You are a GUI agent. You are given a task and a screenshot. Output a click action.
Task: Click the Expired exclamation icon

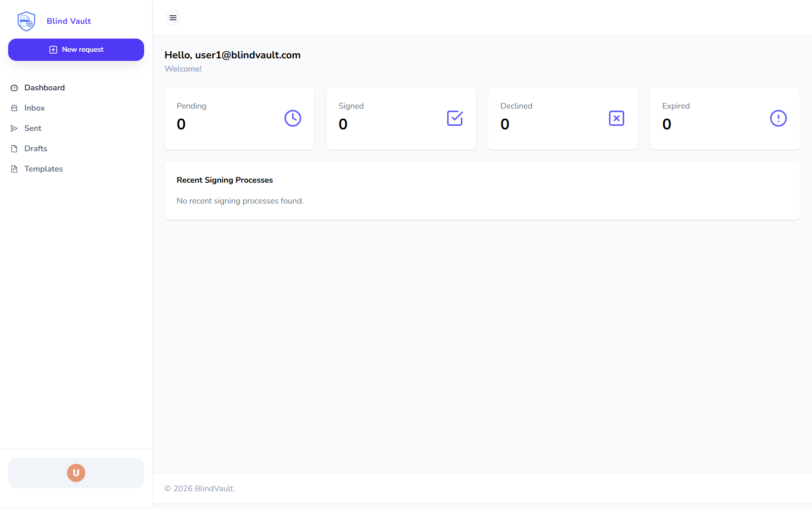click(x=779, y=118)
